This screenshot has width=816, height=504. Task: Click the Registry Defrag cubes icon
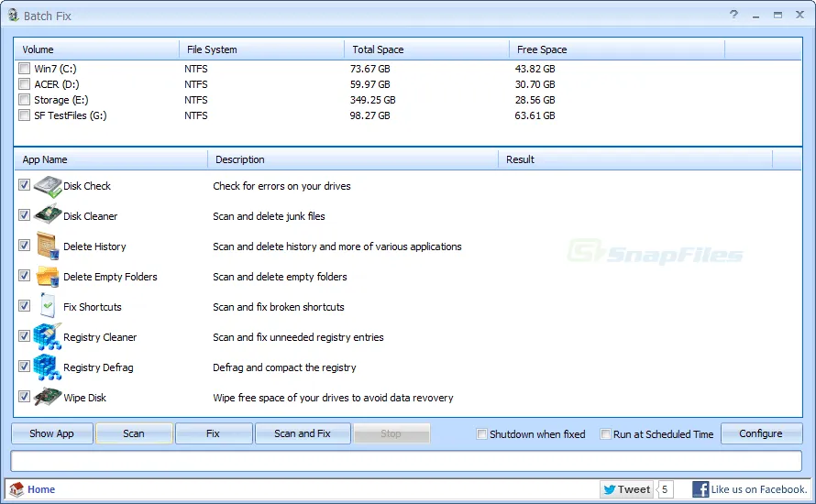point(48,367)
